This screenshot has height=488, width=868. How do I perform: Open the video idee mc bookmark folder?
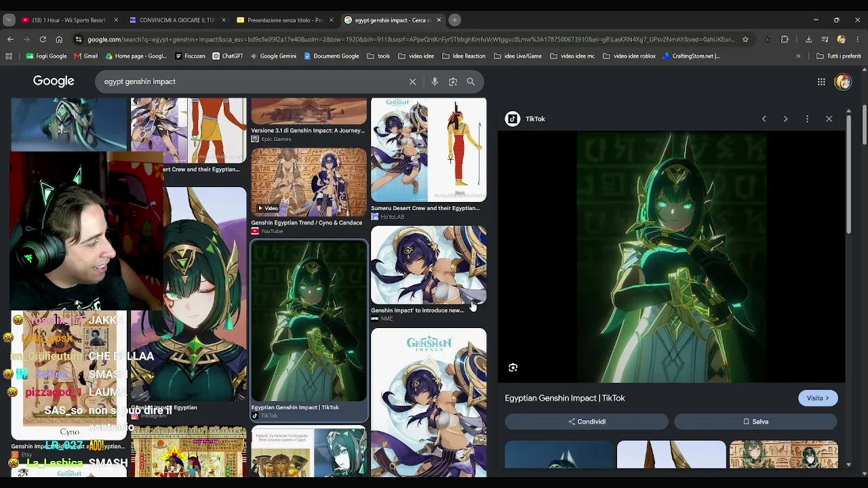(572, 56)
